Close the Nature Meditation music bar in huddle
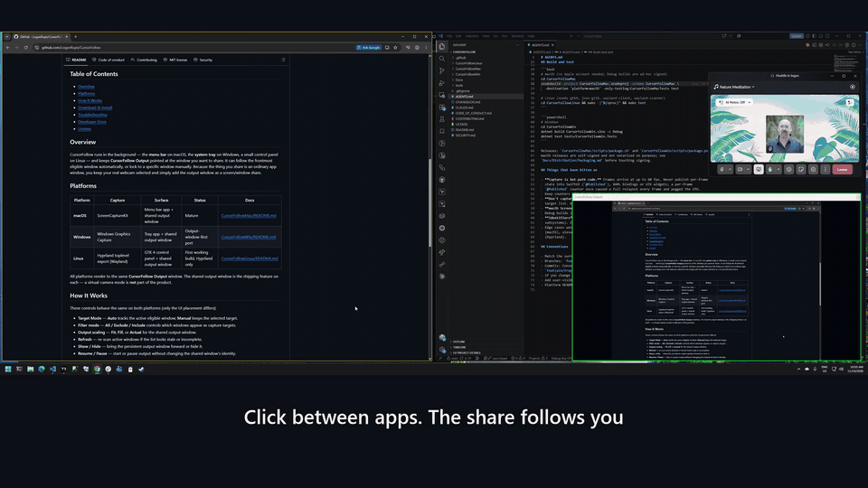868x488 pixels. click(853, 87)
